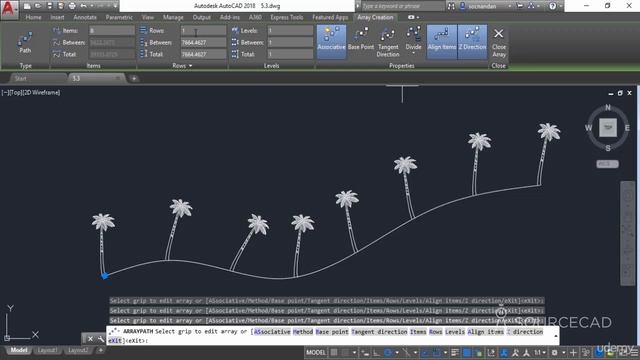Open the Polar Tracking angle dropdown arrow

(397, 352)
